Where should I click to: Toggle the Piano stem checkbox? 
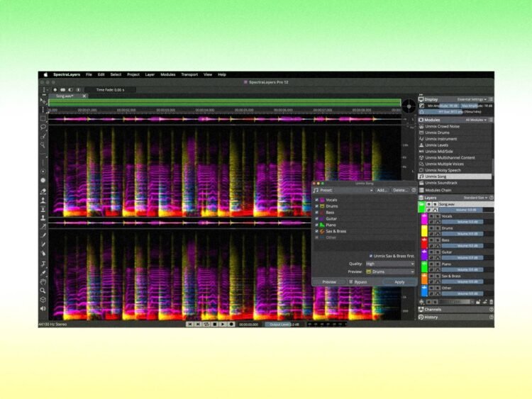(317, 225)
